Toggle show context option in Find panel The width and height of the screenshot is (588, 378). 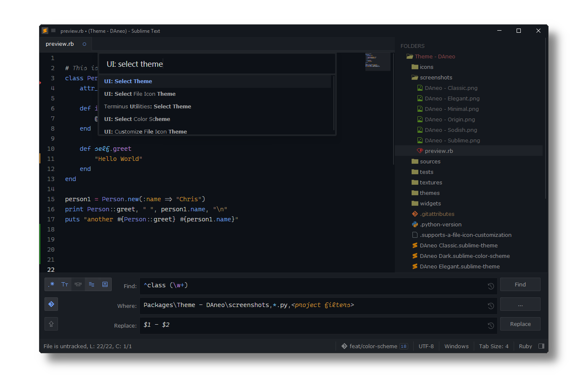pos(92,284)
